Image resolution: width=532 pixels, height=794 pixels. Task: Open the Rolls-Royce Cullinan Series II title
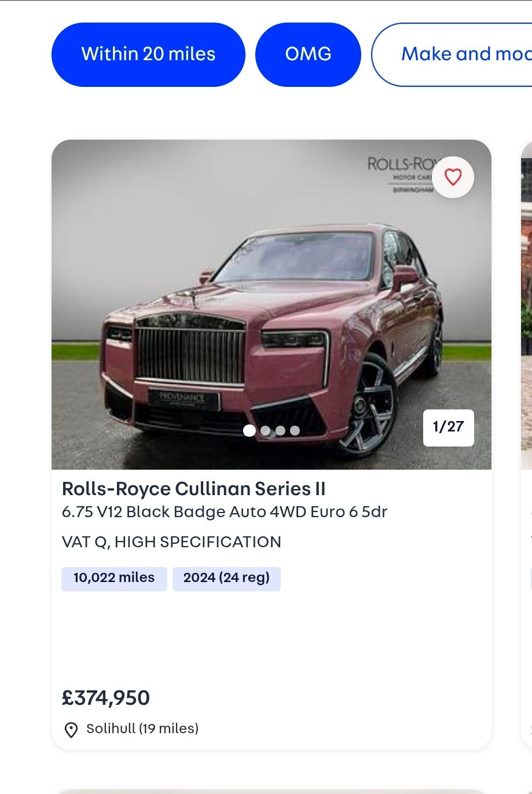click(x=193, y=489)
